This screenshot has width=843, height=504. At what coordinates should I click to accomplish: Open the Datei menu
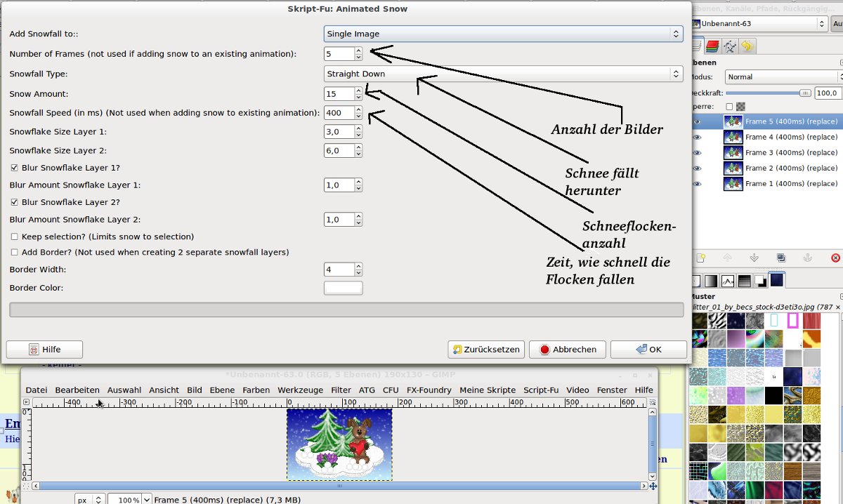point(37,390)
